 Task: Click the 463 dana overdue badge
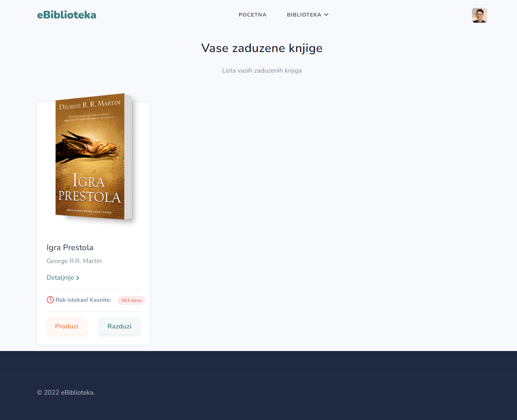pyautogui.click(x=131, y=300)
